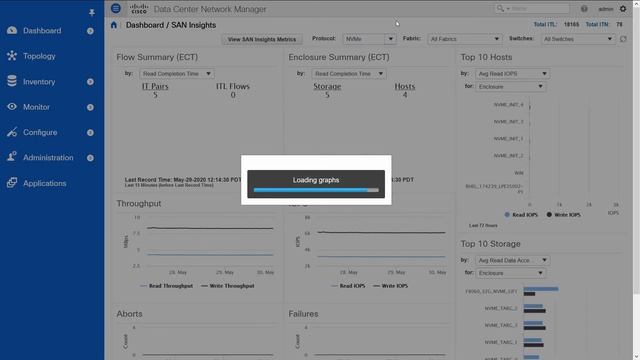
Task: Click the top storage bar in Top 10 Storage
Action: tap(541, 289)
